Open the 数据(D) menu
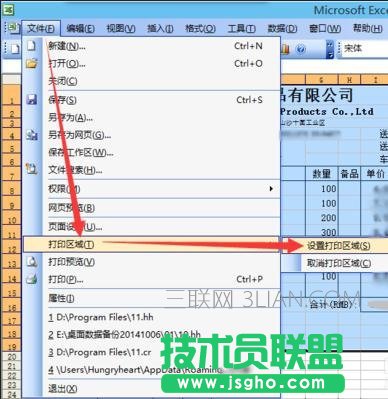The width and height of the screenshot is (388, 399). (282, 28)
